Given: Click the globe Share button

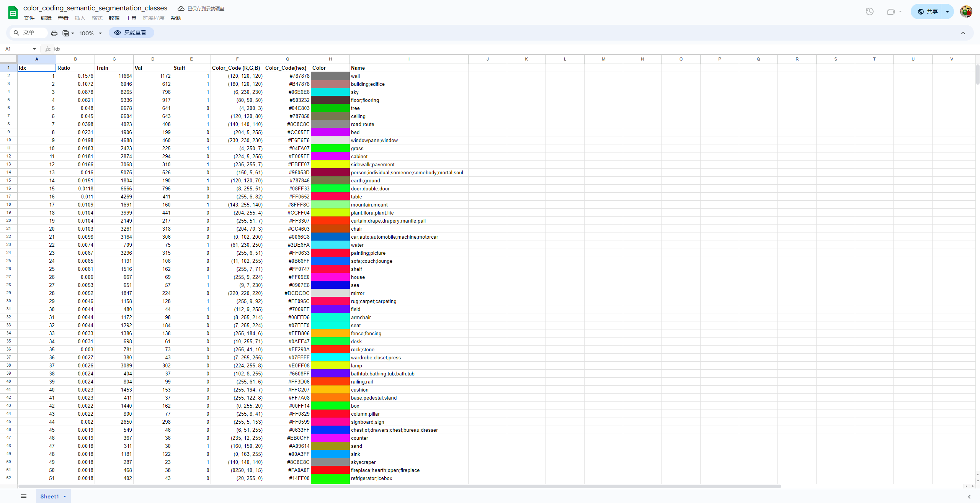Looking at the screenshot, I should 926,11.
